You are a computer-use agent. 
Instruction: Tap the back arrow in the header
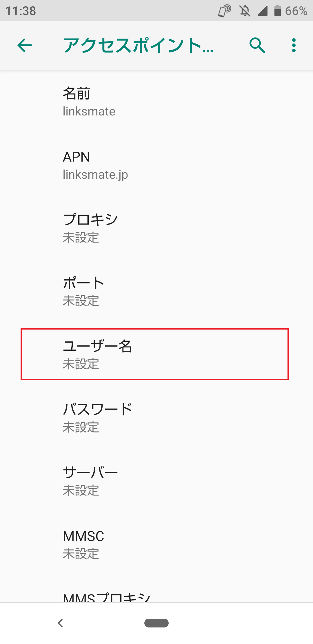tap(25, 45)
